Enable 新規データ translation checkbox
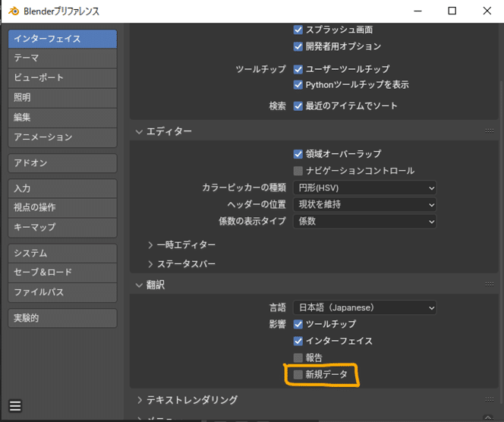This screenshot has width=504, height=422. pyautogui.click(x=298, y=374)
